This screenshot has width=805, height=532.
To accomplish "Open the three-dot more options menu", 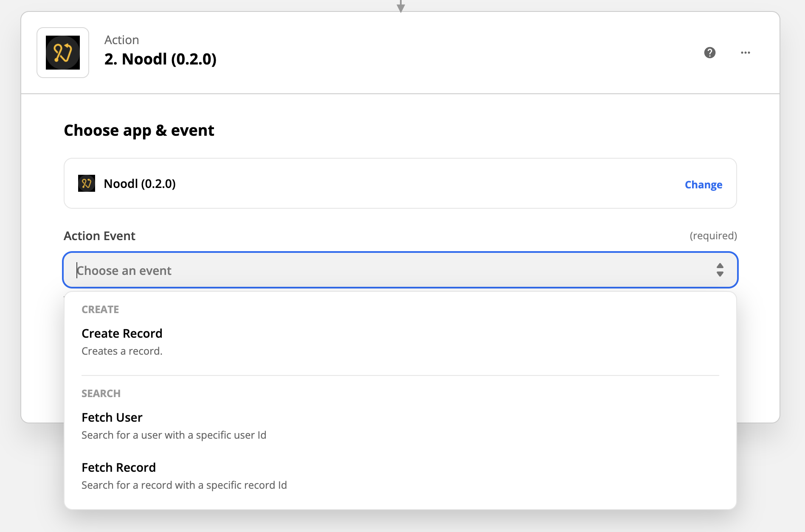I will (x=745, y=53).
